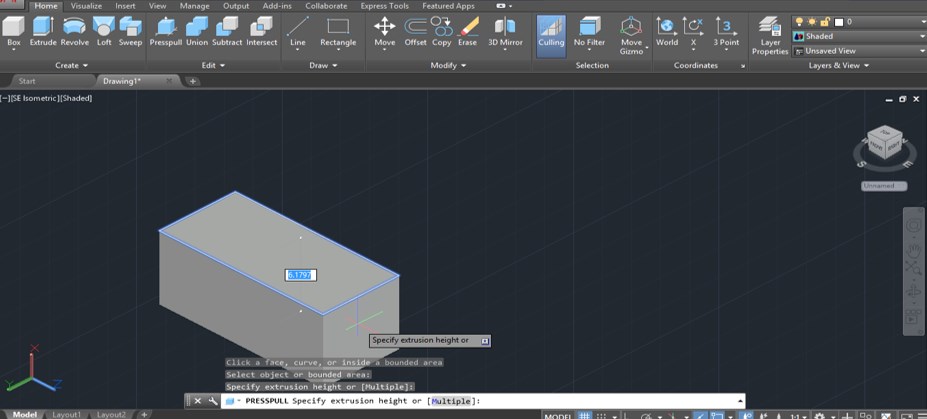Switch to the Visualize ribbon tab
927x419 pixels.
pyautogui.click(x=86, y=5)
